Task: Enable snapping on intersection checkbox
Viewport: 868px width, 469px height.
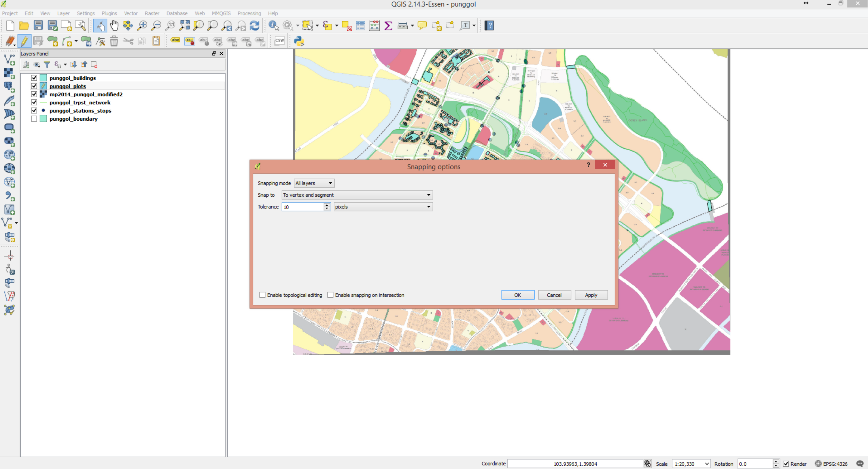Action: pos(331,295)
